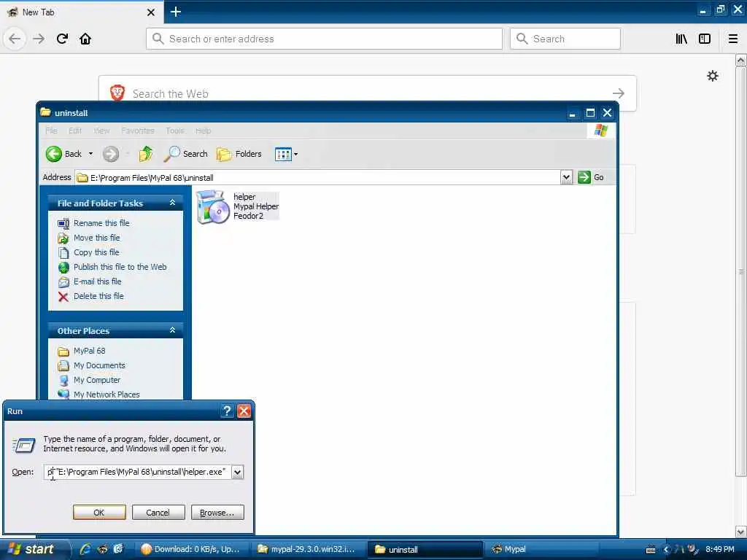Toggle the browser sidebar icon

point(705,39)
